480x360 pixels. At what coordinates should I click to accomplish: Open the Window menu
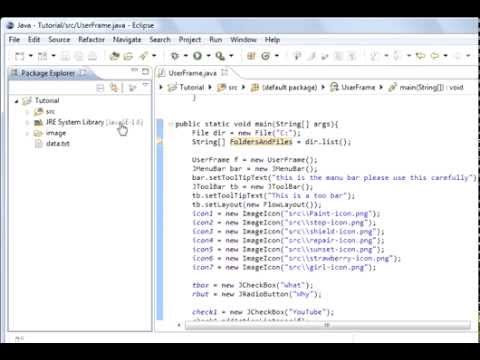pyautogui.click(x=243, y=40)
